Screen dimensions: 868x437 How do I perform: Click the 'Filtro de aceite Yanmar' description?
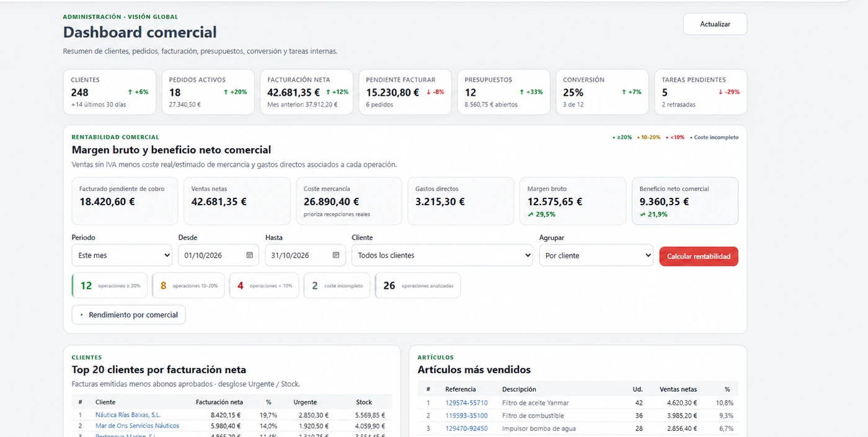[x=536, y=403]
